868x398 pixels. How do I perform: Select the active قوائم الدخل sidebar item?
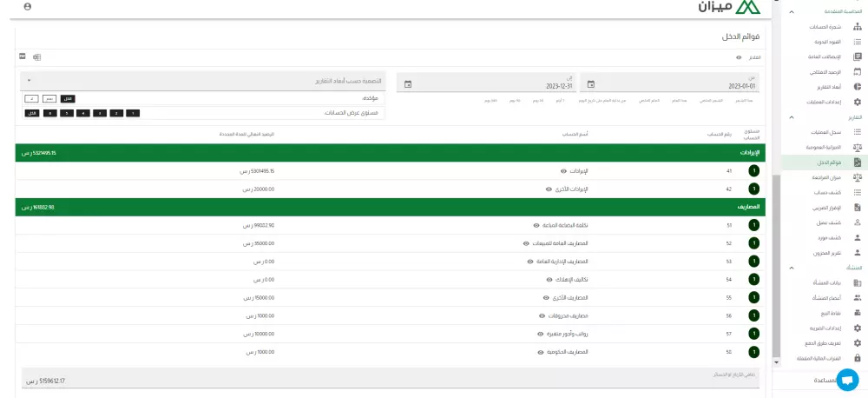[x=825, y=163]
